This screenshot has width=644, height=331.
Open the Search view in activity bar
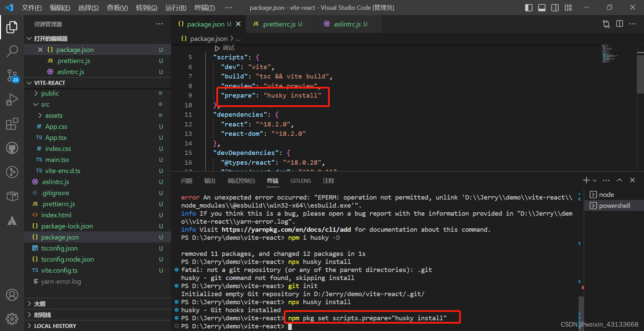click(12, 51)
